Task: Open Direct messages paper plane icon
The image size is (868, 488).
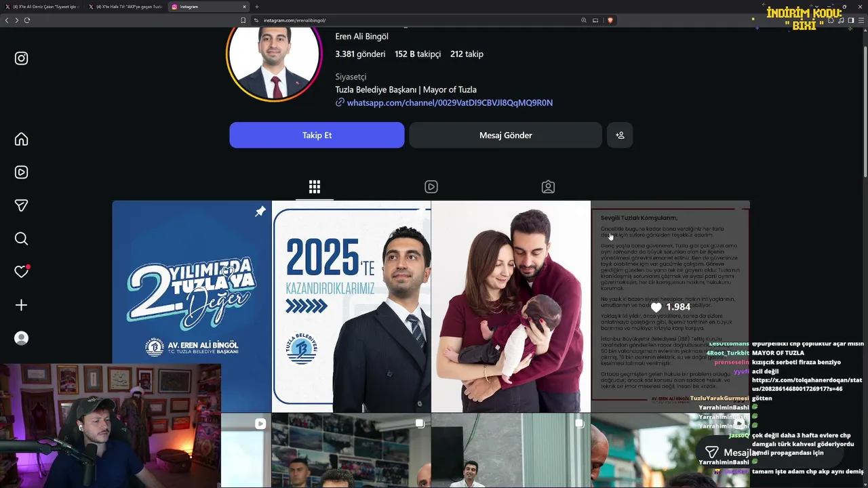Action: 22,205
